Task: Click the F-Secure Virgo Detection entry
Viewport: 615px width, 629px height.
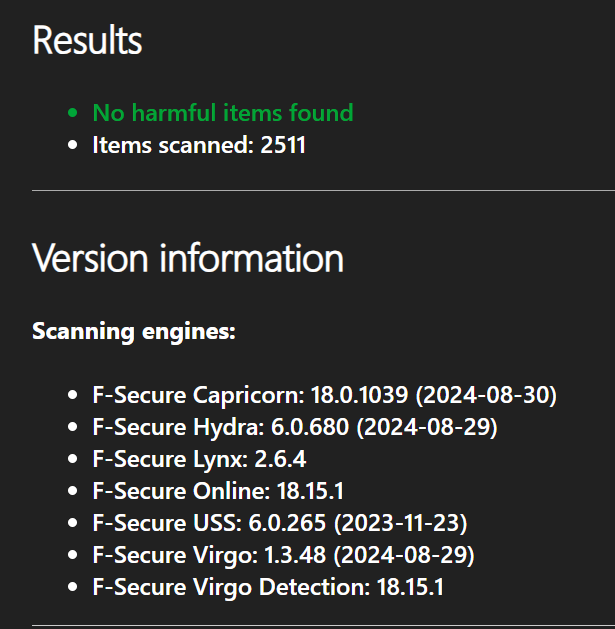Action: 267,587
